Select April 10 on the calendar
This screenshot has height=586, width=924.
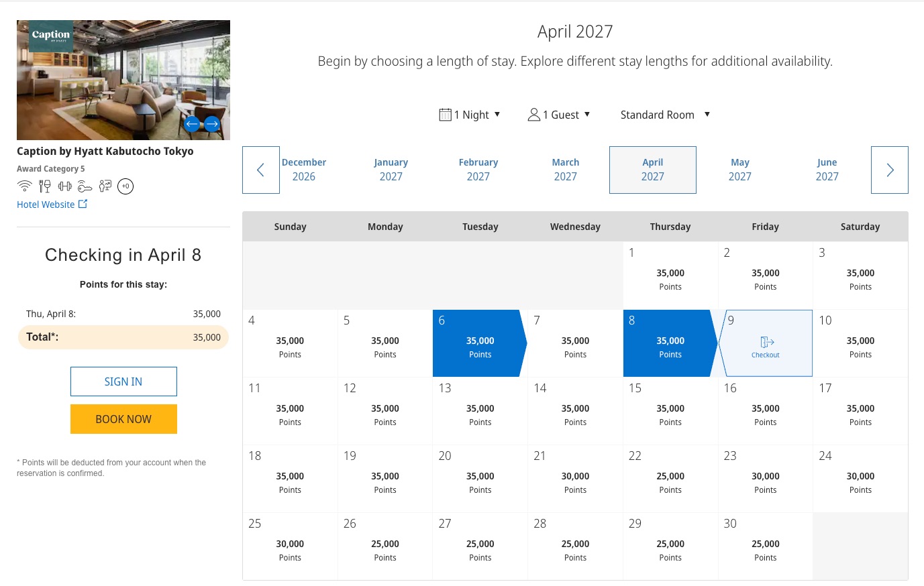[x=860, y=343]
